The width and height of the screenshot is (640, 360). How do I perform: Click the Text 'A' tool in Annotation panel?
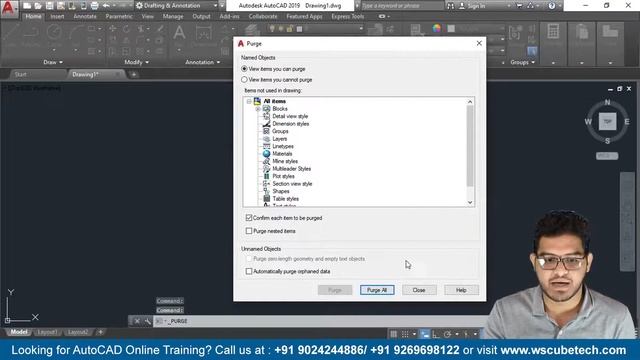pos(179,33)
